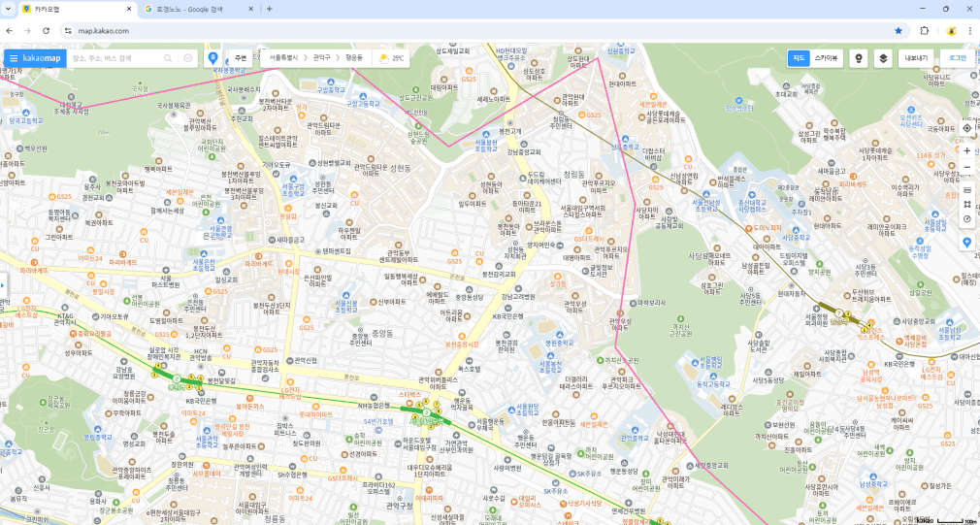The width and height of the screenshot is (980, 525).
Task: Zoom in with the plus button
Action: click(966, 150)
